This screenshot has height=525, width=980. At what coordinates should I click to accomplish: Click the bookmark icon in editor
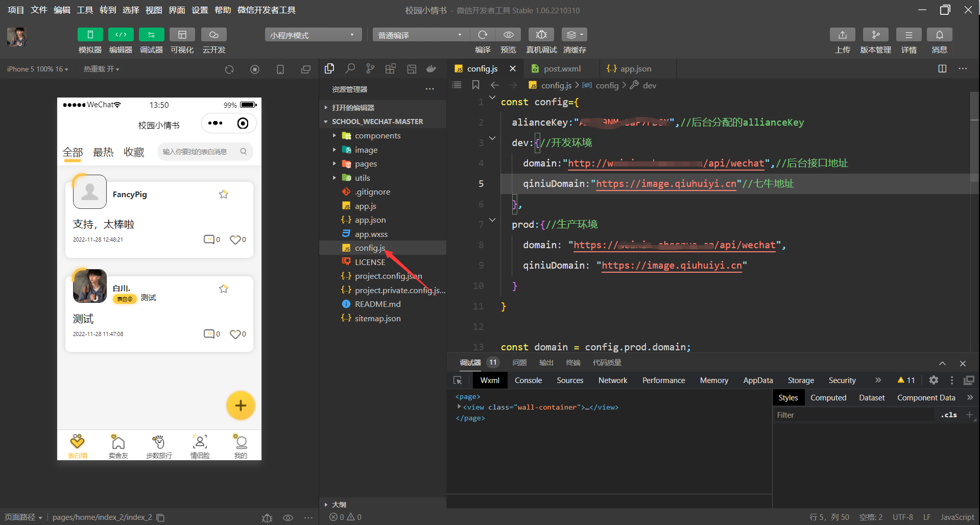click(475, 85)
